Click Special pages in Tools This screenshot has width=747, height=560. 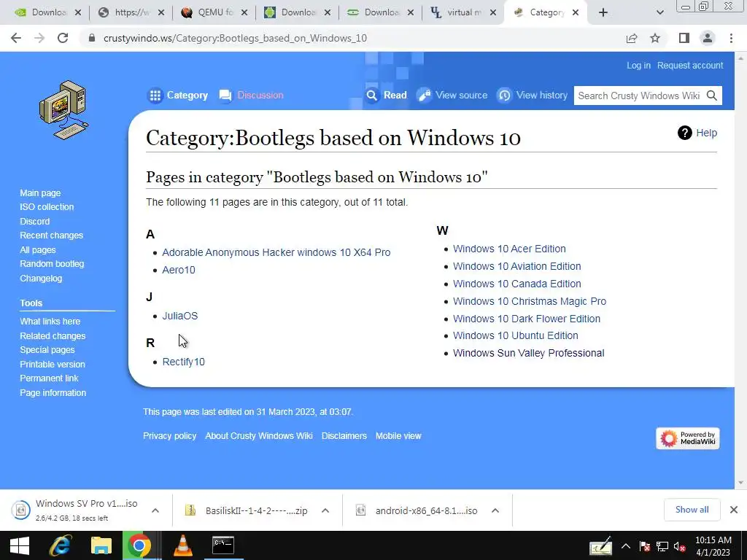coord(47,350)
